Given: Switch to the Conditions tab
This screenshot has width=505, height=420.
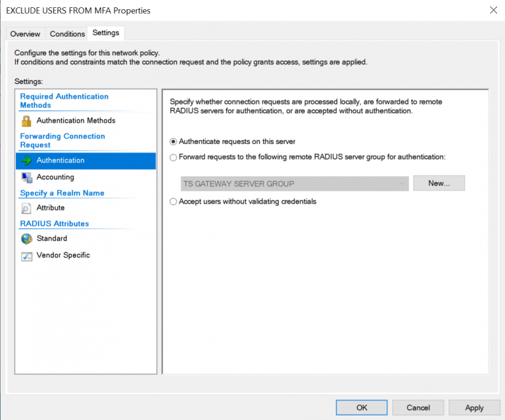Looking at the screenshot, I should pos(67,34).
